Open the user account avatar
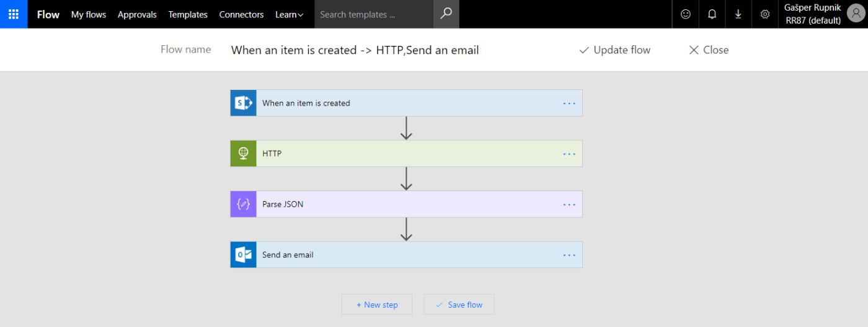The height and width of the screenshot is (327, 868). pyautogui.click(x=854, y=14)
